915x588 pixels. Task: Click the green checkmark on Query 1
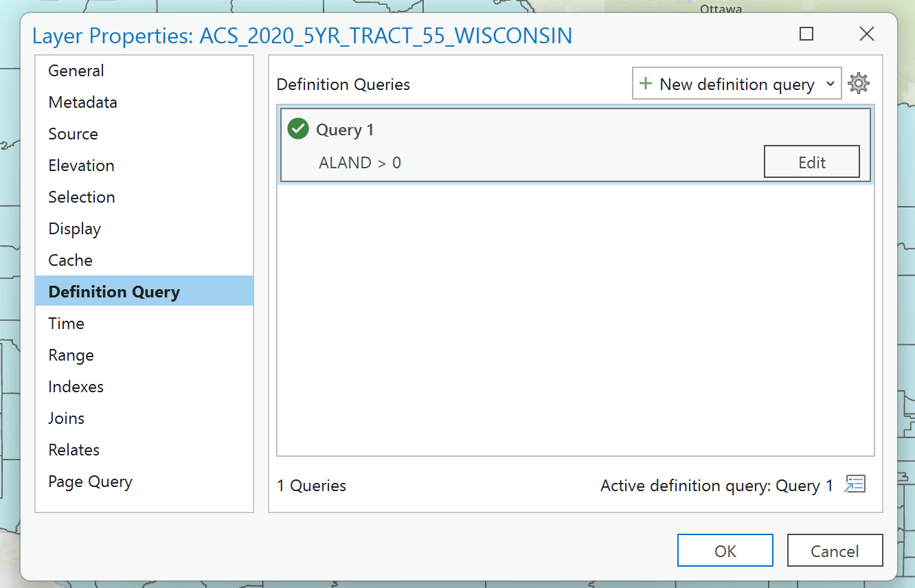pyautogui.click(x=297, y=129)
